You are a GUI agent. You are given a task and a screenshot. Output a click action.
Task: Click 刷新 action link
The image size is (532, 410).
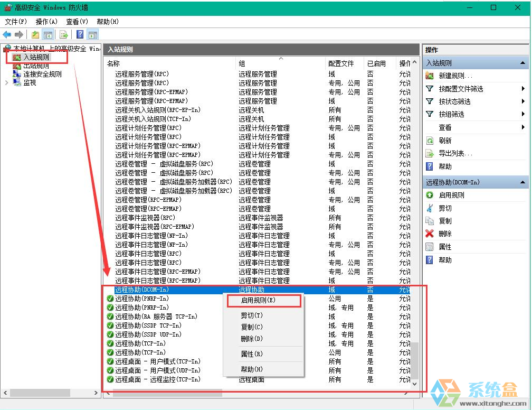pos(445,141)
